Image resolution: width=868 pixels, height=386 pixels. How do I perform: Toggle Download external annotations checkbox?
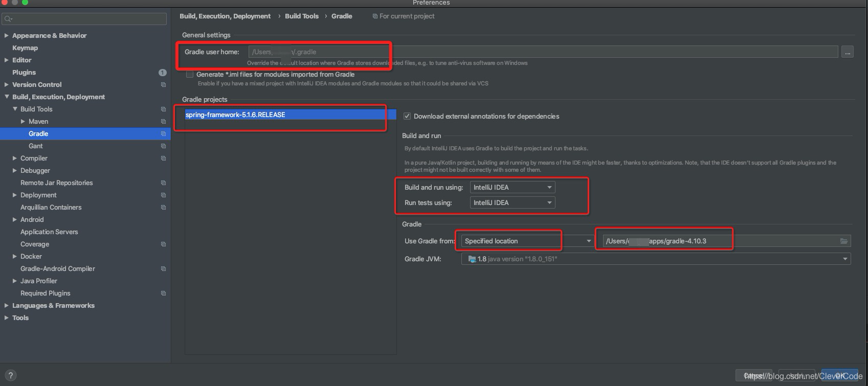click(407, 116)
